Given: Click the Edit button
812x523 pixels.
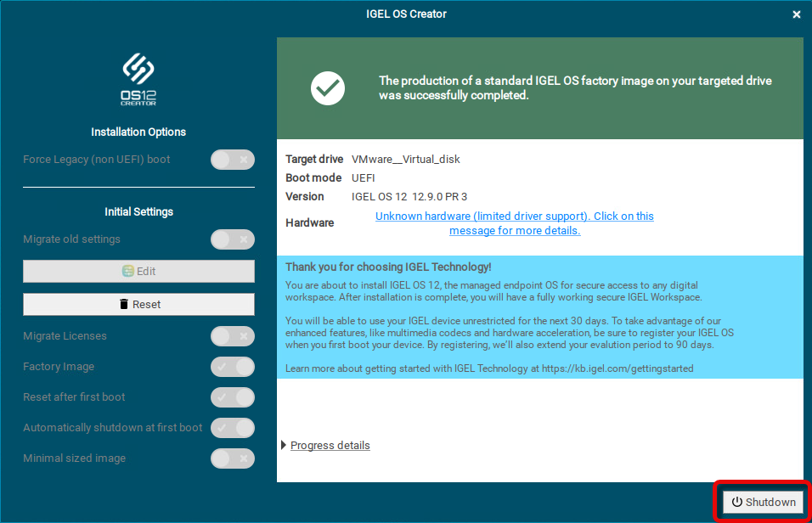Looking at the screenshot, I should coord(138,272).
